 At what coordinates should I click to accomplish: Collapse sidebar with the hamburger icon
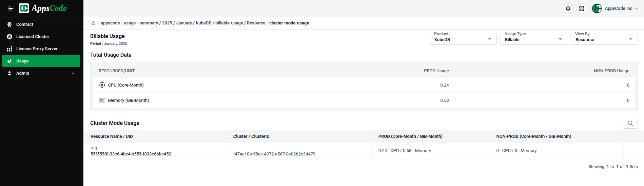(x=11, y=8)
